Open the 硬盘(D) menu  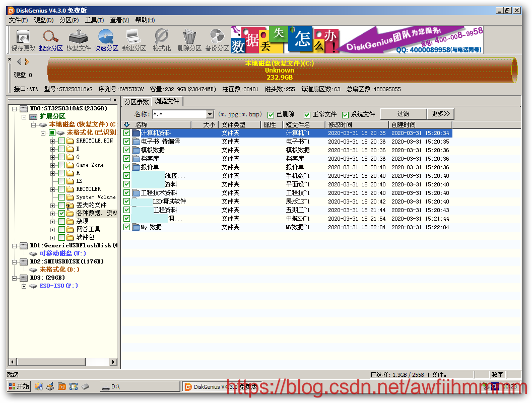pos(43,20)
